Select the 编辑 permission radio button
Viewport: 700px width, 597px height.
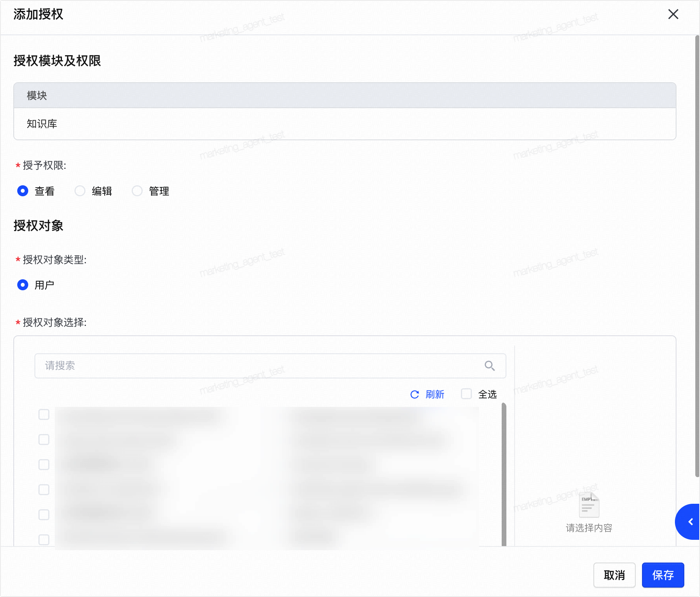80,191
